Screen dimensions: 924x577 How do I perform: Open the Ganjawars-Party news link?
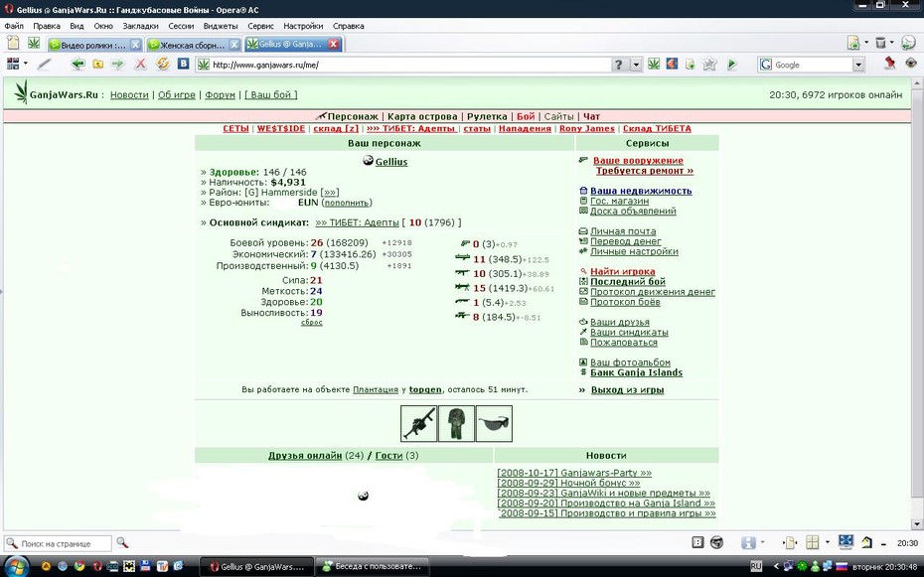[574, 473]
